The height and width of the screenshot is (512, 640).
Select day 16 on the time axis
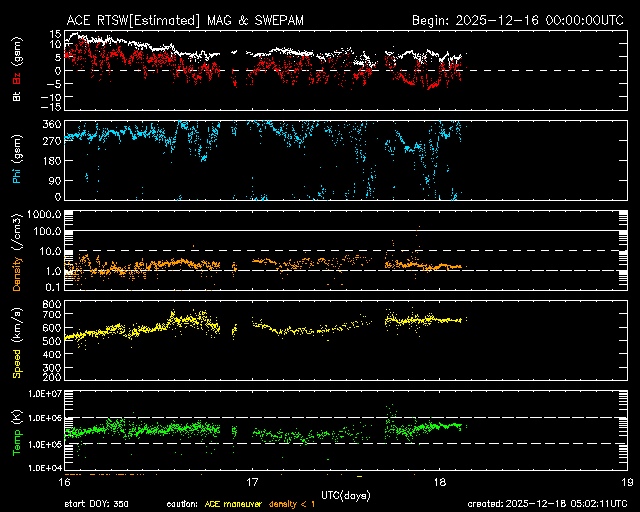click(x=66, y=483)
